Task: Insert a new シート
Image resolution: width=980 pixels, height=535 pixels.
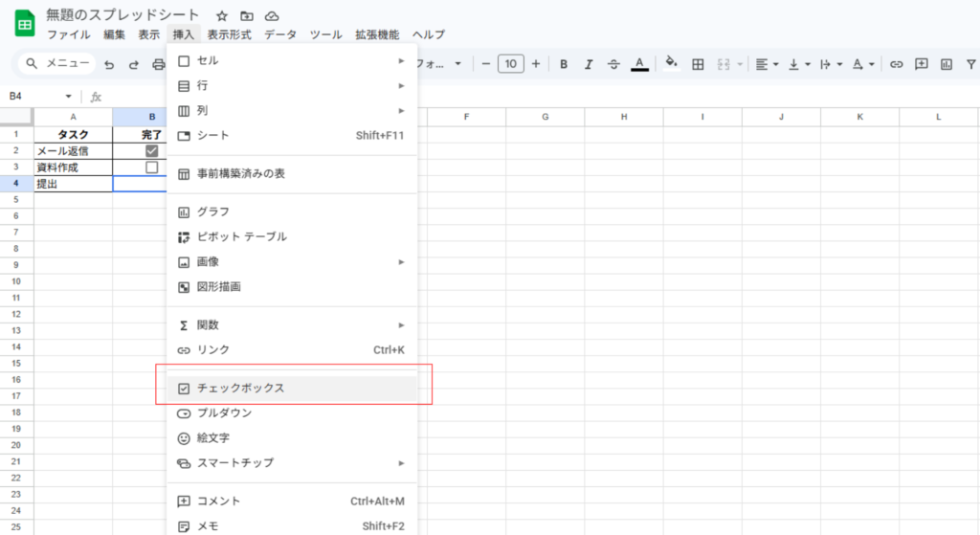Action: point(292,136)
